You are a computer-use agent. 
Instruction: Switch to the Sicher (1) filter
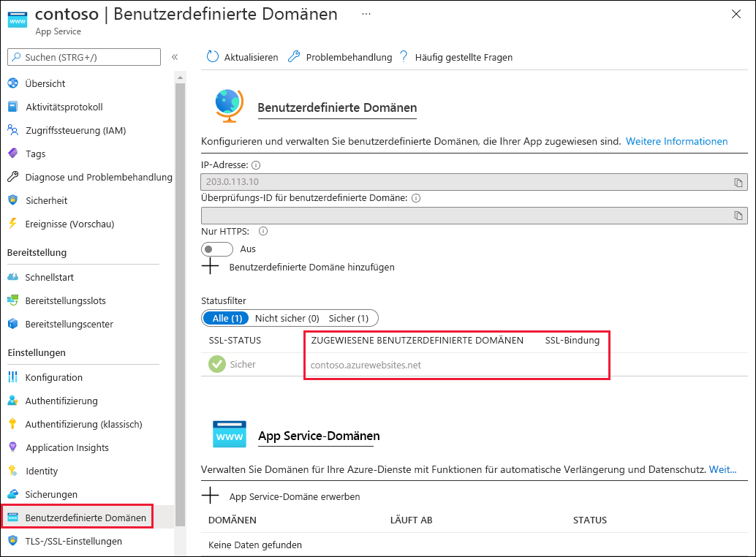pos(353,318)
